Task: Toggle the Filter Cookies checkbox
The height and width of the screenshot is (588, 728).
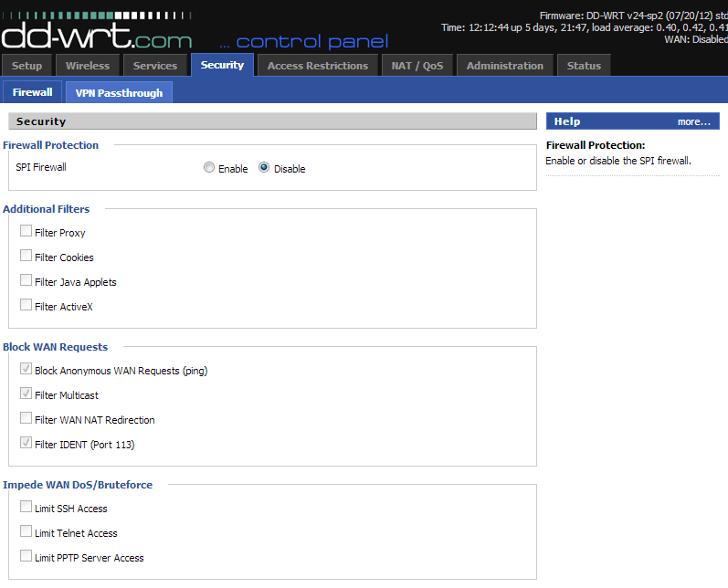Action: point(26,257)
